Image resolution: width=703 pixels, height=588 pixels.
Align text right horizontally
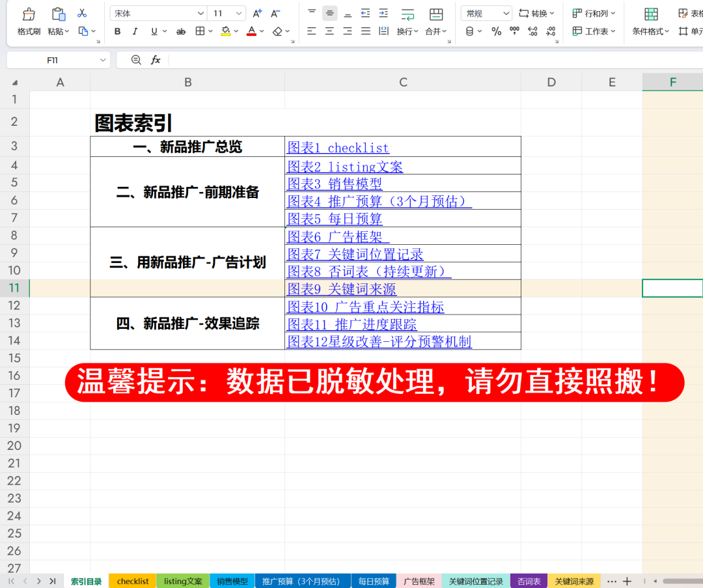coord(348,31)
